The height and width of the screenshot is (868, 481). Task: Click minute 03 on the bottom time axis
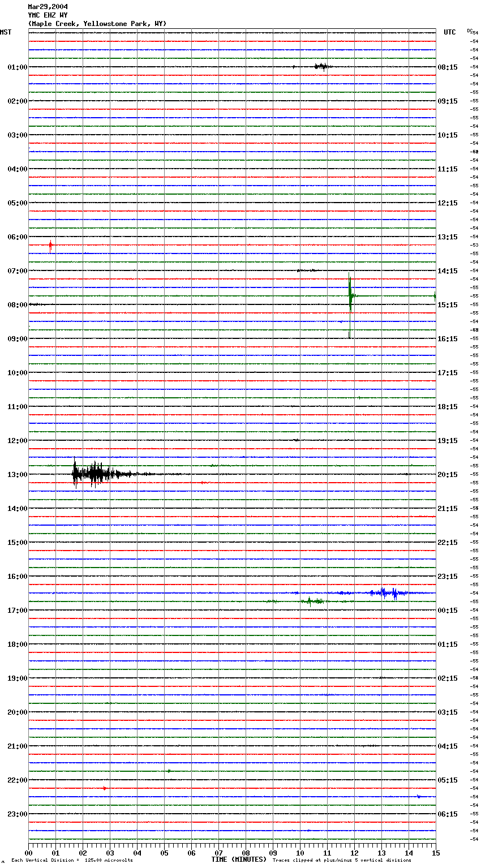click(110, 853)
